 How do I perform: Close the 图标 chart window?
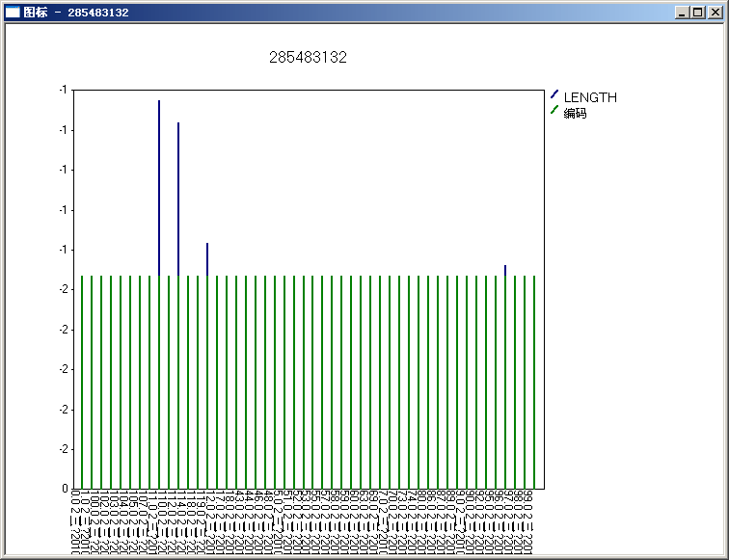(715, 13)
